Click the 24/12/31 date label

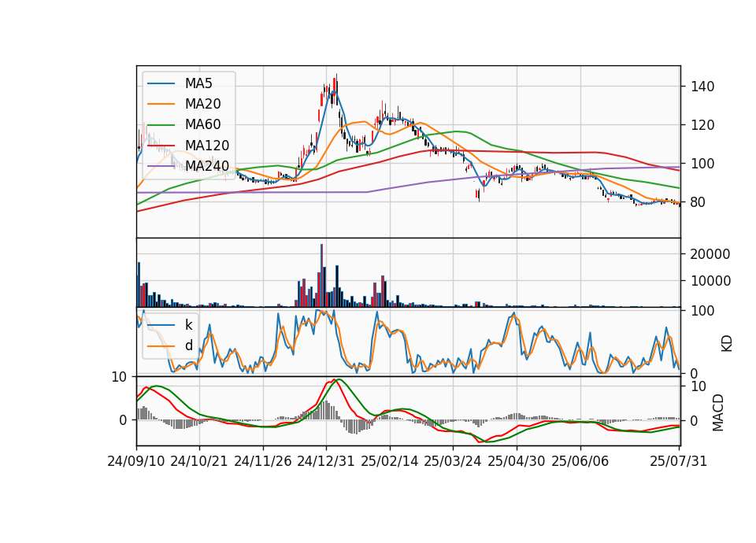pos(326,461)
